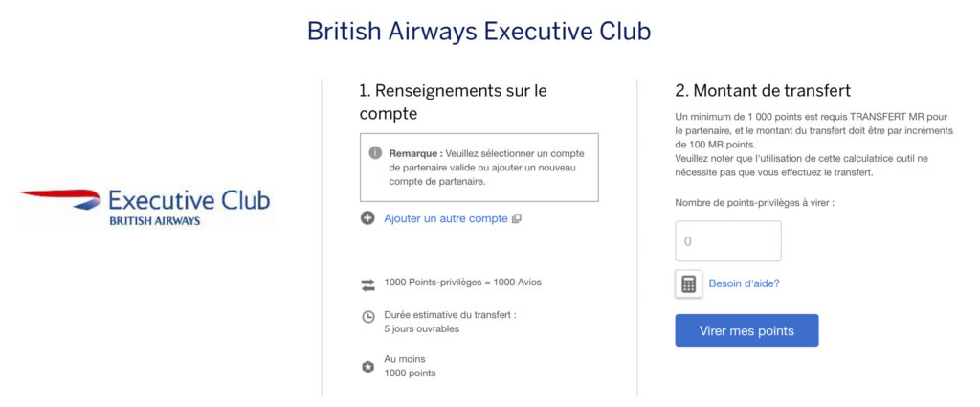
Task: Open the Ajouter un autre compte link
Action: (x=446, y=218)
